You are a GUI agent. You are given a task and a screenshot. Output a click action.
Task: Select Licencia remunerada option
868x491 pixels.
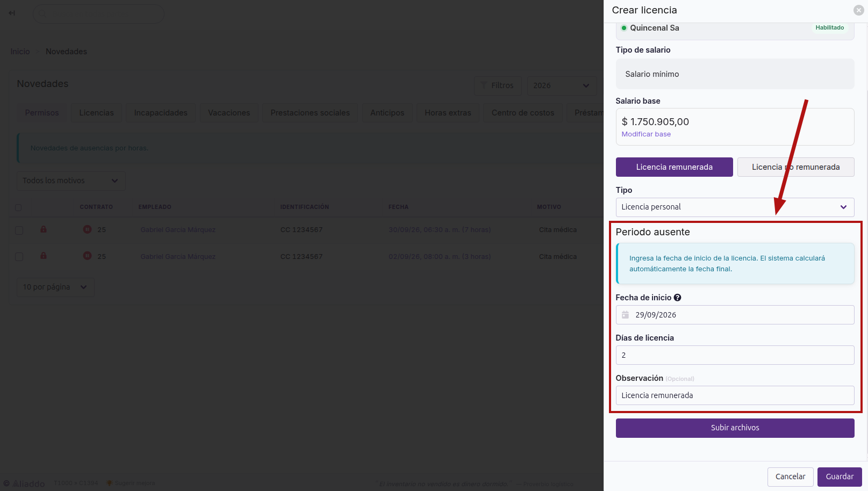pyautogui.click(x=674, y=167)
